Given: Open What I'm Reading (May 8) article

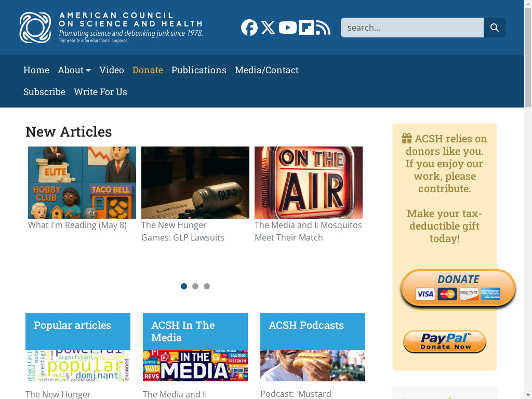Looking at the screenshot, I should pos(77,225).
